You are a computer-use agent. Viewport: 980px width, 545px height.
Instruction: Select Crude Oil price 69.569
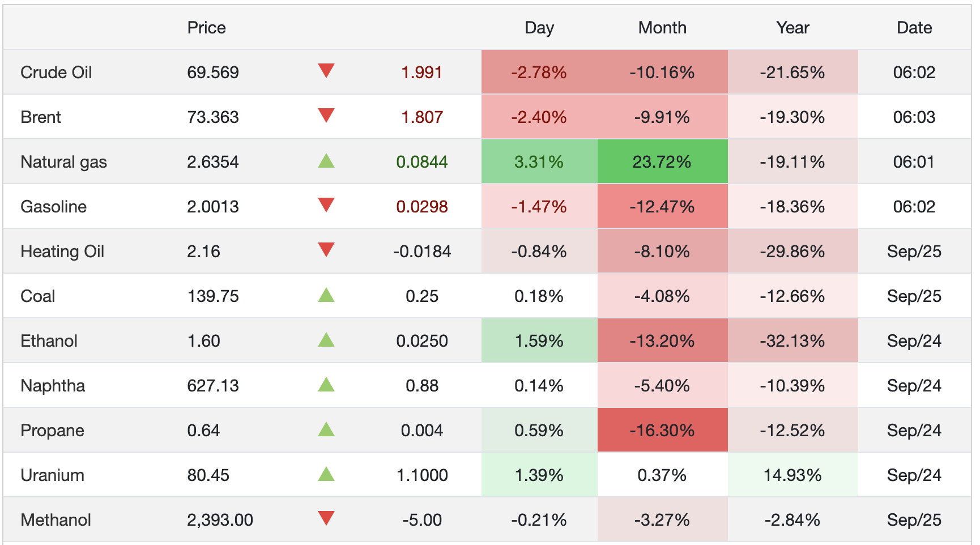coord(213,73)
